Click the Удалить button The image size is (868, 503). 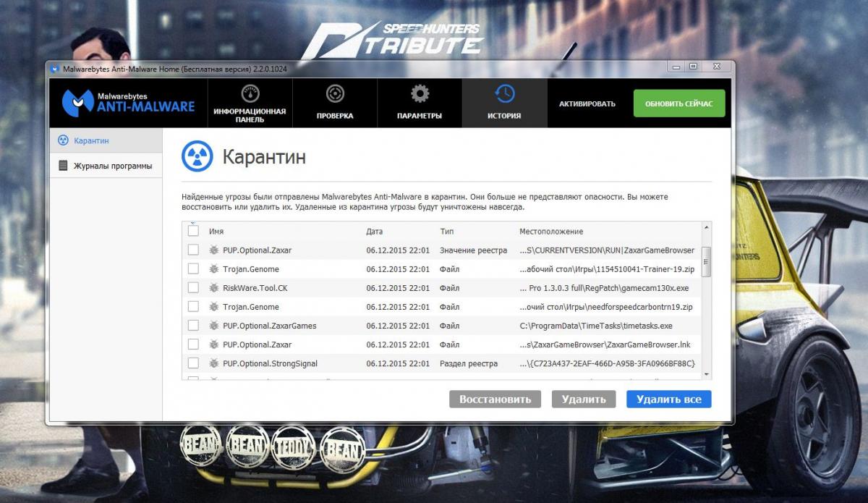coord(584,399)
